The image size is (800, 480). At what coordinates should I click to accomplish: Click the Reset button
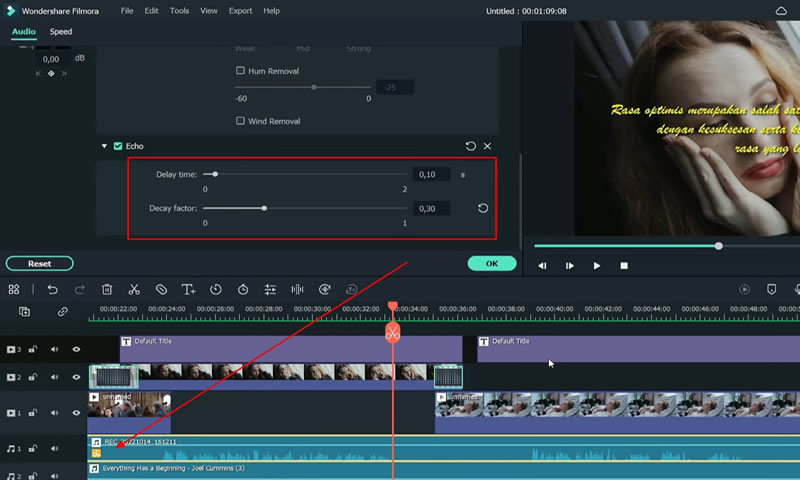[39, 264]
